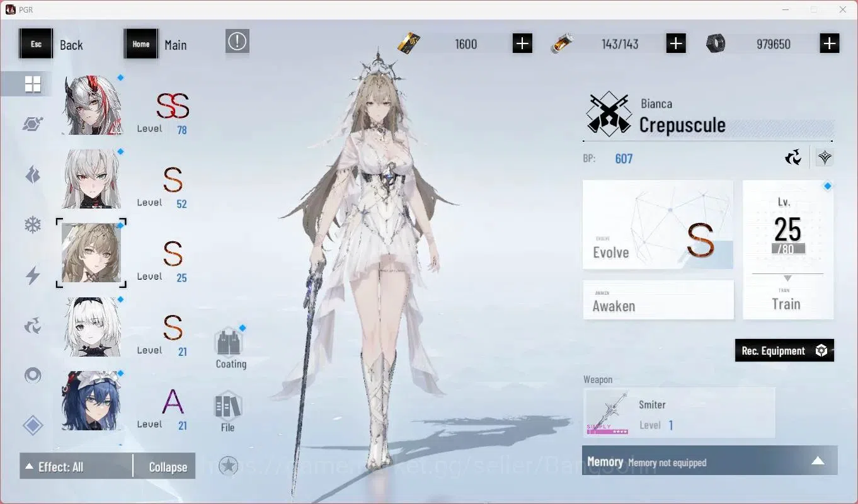
Task: Click Memory not equipped text
Action: coord(667,463)
